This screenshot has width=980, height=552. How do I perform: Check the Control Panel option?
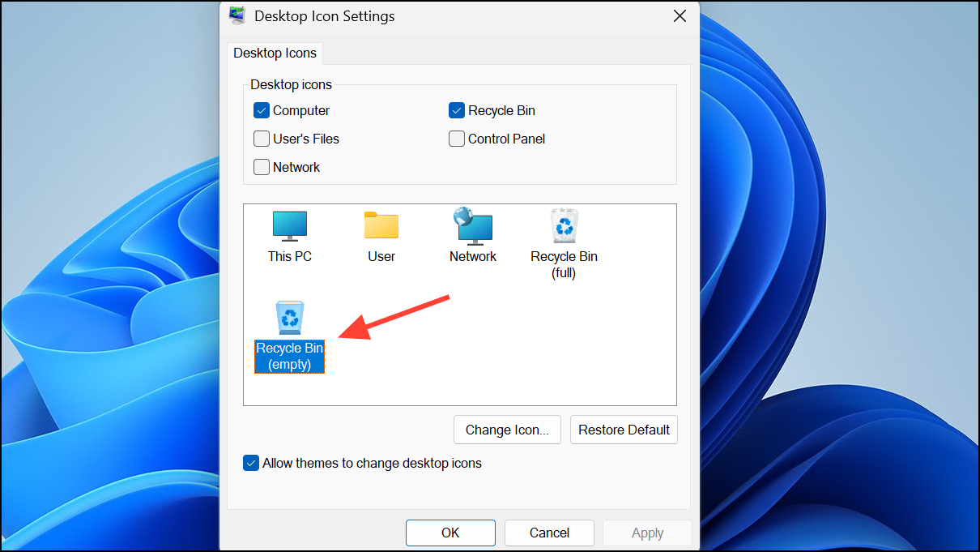click(x=457, y=139)
